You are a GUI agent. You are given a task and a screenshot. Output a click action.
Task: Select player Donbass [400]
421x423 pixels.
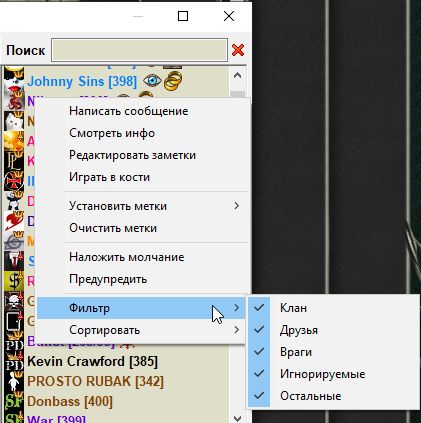click(x=70, y=401)
